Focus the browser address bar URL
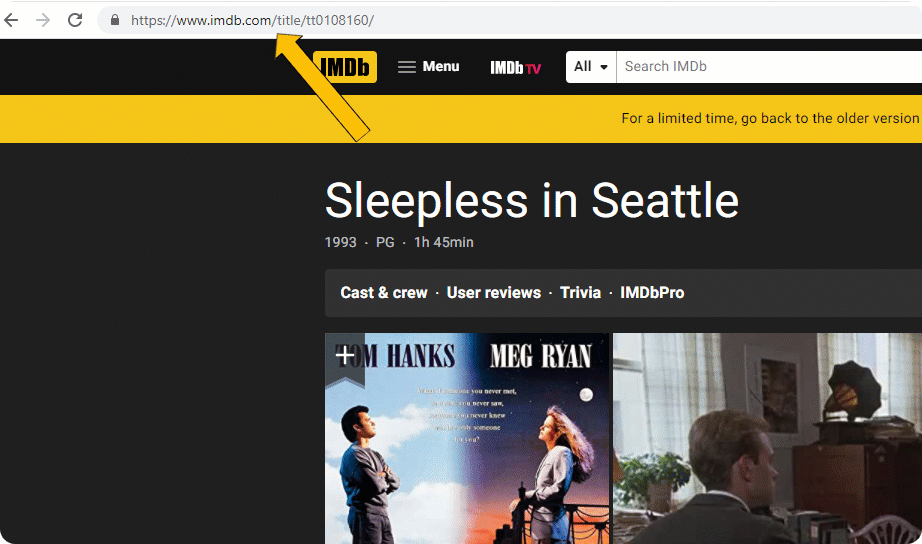 (252, 20)
